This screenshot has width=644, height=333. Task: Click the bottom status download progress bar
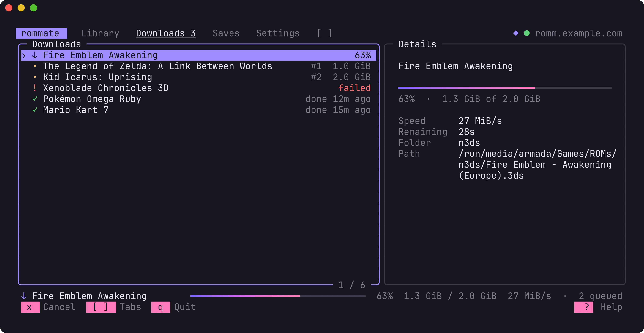coord(278,296)
